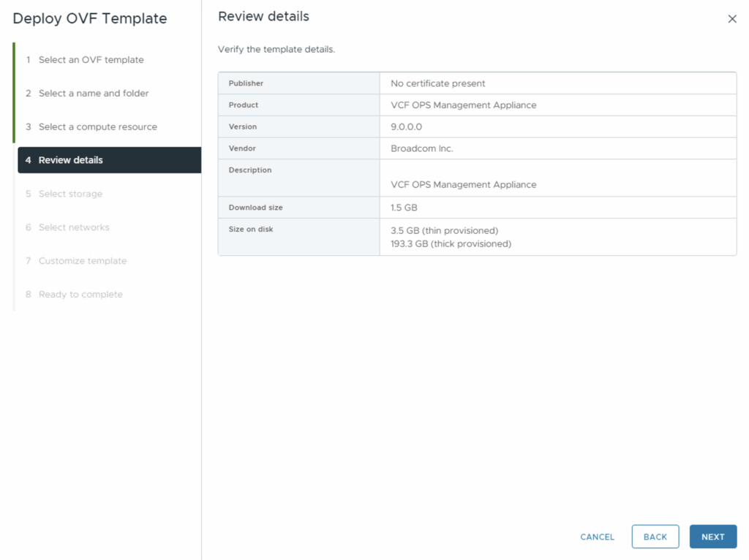
Task: Click step 7 Customize template
Action: click(x=82, y=261)
